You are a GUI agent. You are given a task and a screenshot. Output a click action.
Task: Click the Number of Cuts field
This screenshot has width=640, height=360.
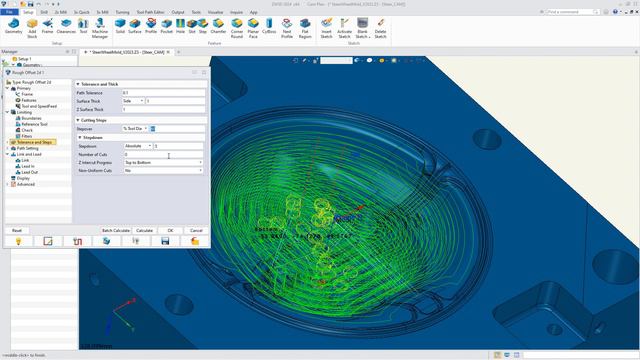[163, 154]
